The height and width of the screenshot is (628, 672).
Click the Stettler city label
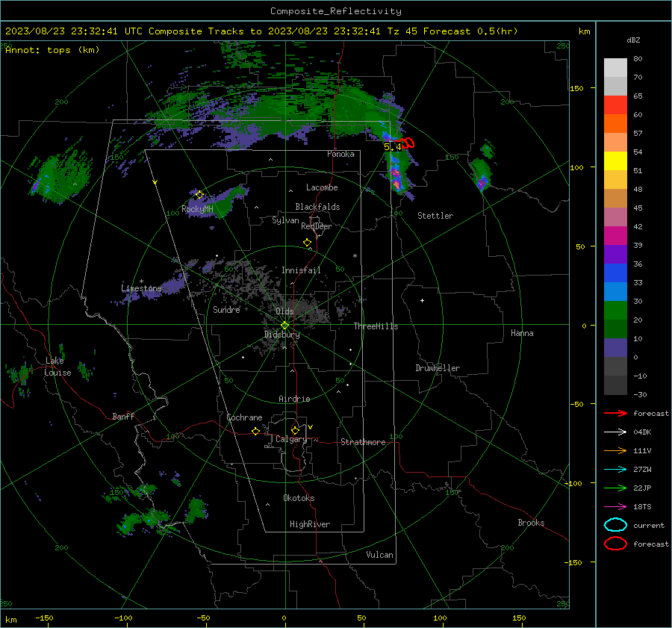[x=435, y=216]
